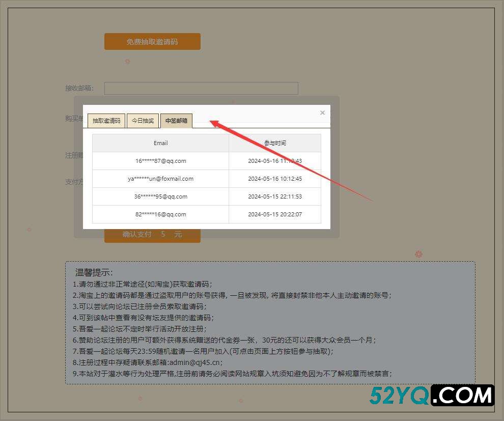Click the 2024-05-15 20:22:07 timestamp cell
This screenshot has height=421, width=504.
(x=275, y=214)
